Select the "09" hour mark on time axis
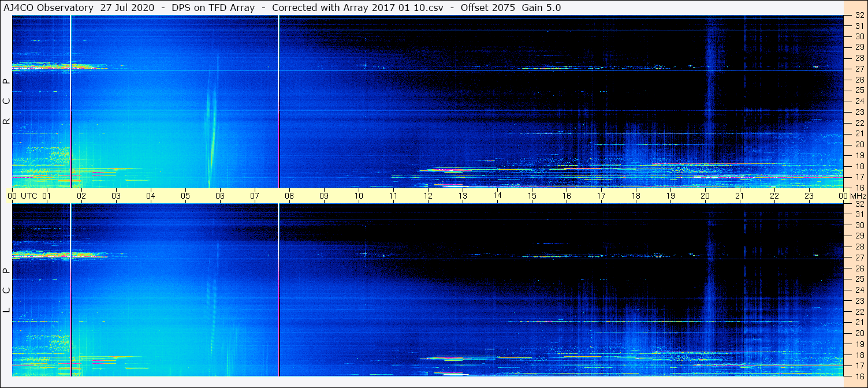 pyautogui.click(x=324, y=196)
